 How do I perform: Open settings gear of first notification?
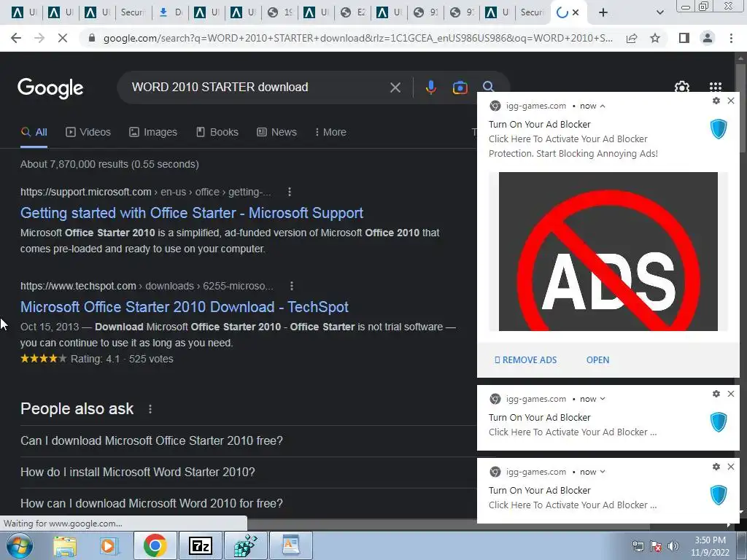pos(716,101)
